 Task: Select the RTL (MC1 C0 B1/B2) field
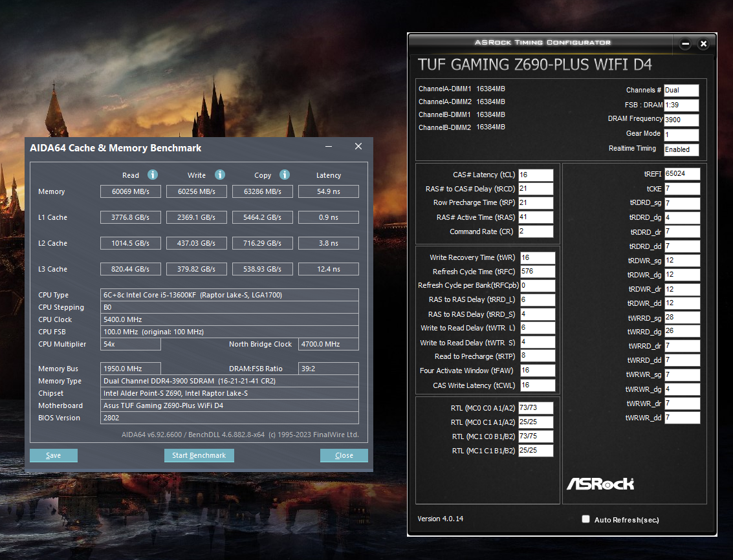coord(536,436)
